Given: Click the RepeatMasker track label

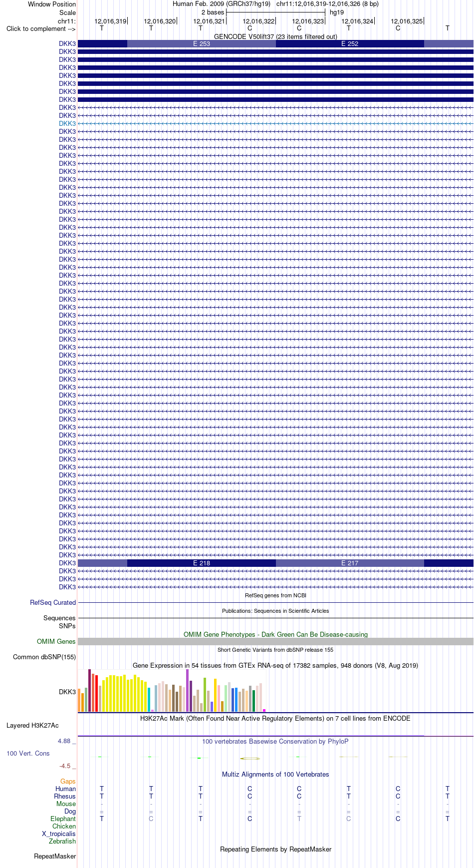Looking at the screenshot, I should pos(55,856).
